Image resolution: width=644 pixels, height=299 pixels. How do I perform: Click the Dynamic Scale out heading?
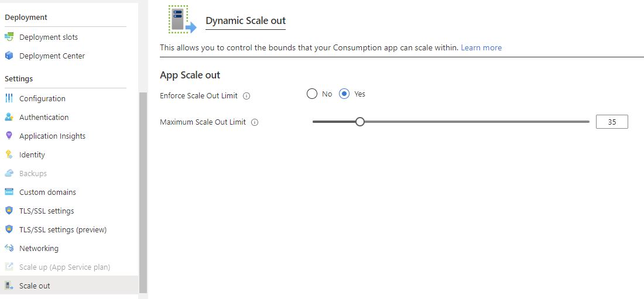point(246,21)
